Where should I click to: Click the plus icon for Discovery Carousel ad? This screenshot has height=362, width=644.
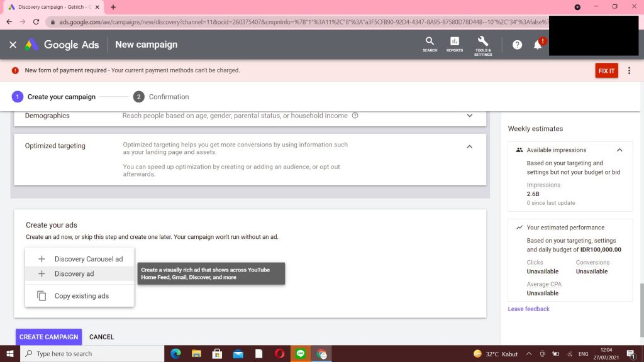40,258
